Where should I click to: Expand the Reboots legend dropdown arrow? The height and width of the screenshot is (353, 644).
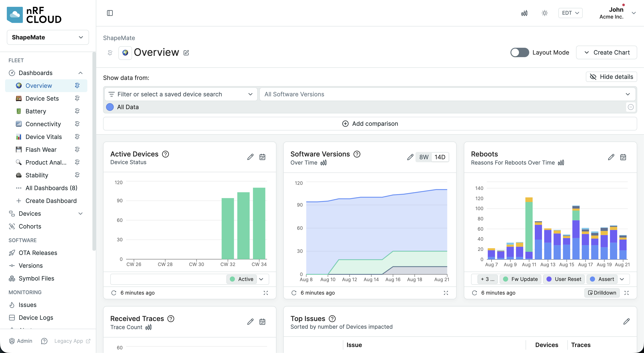pos(622,279)
